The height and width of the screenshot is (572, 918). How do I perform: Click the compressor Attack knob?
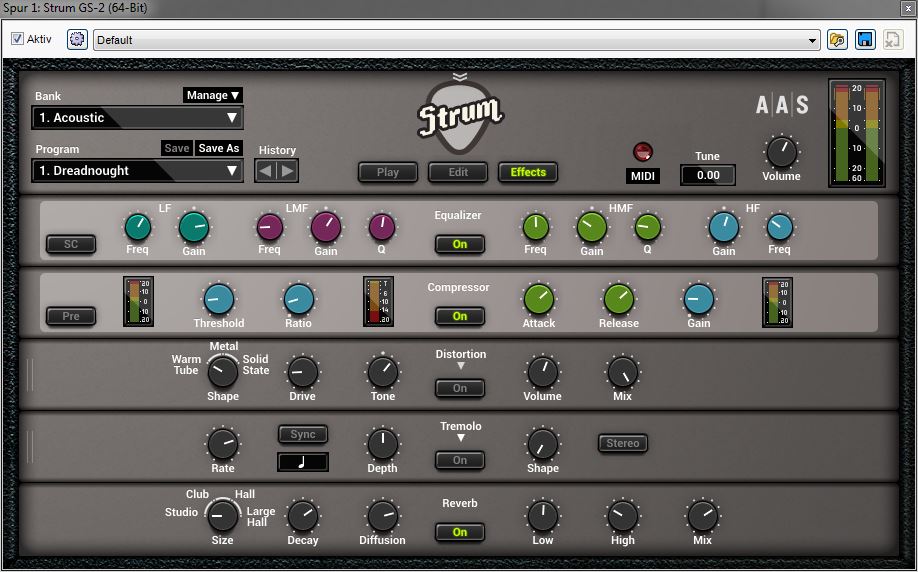click(x=539, y=299)
